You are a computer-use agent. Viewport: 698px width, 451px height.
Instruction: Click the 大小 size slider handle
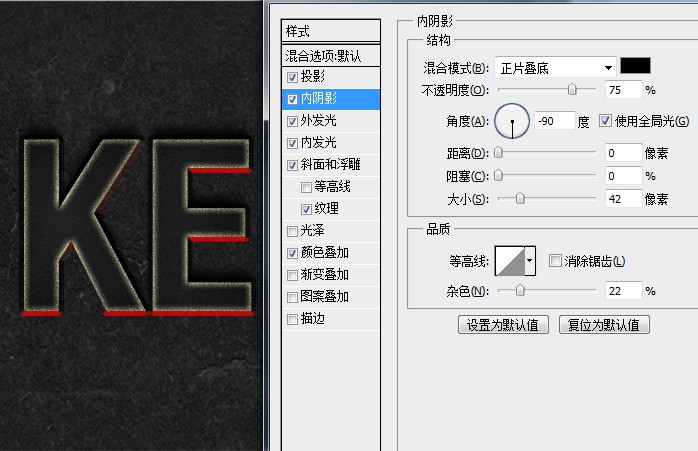point(519,198)
